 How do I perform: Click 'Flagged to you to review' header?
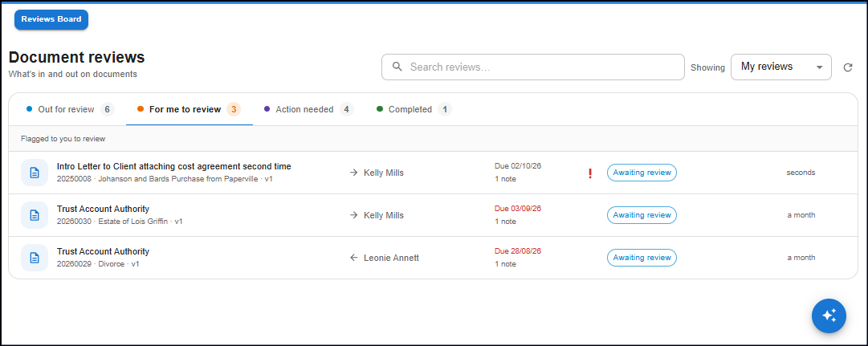[63, 139]
